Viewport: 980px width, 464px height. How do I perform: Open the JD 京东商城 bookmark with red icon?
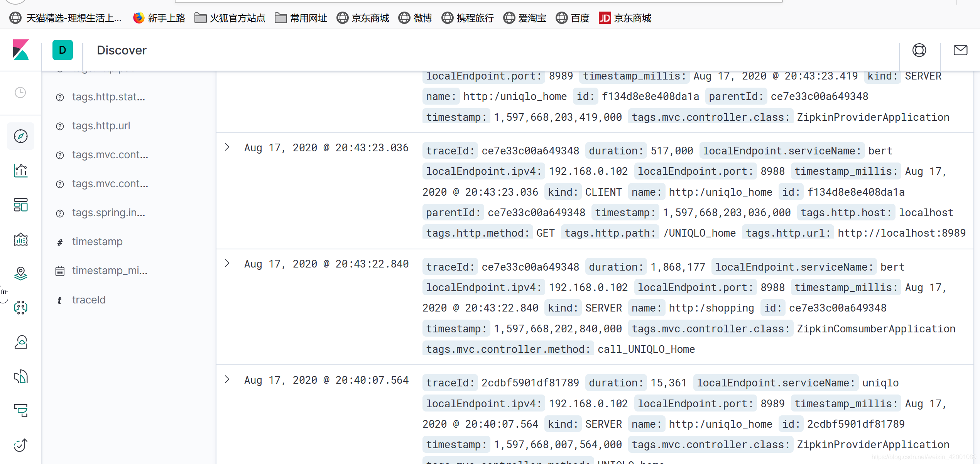point(625,18)
